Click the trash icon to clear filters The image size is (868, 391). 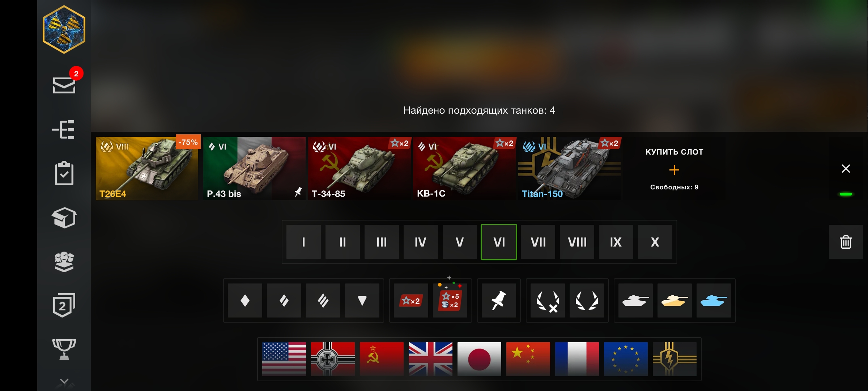click(x=846, y=242)
